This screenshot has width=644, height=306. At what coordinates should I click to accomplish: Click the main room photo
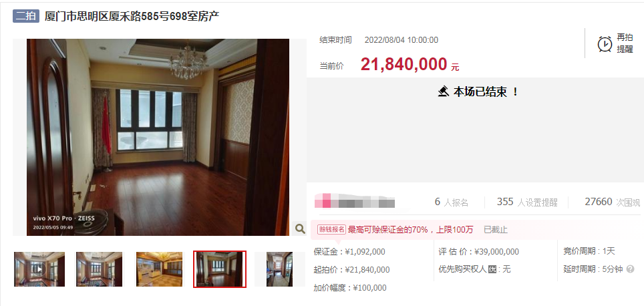tap(158, 137)
